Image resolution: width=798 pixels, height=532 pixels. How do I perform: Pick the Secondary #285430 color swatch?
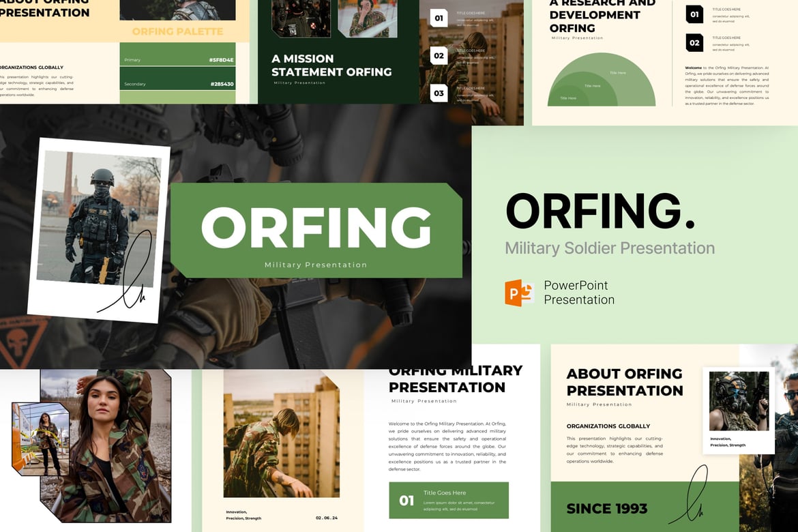point(177,78)
